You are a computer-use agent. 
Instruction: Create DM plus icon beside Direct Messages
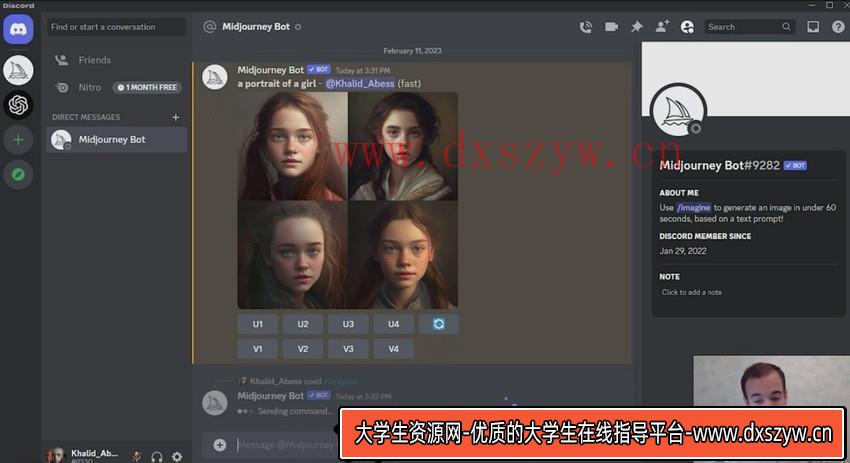point(176,117)
